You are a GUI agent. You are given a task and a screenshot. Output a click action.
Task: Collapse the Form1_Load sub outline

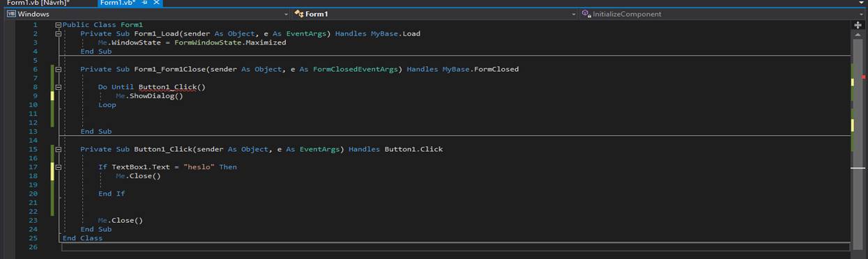pos(59,33)
